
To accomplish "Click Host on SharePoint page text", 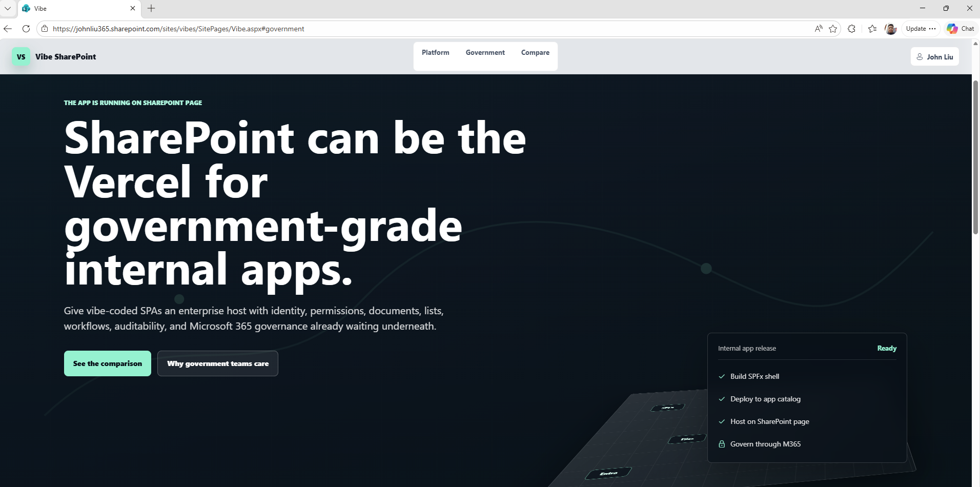I will [770, 421].
